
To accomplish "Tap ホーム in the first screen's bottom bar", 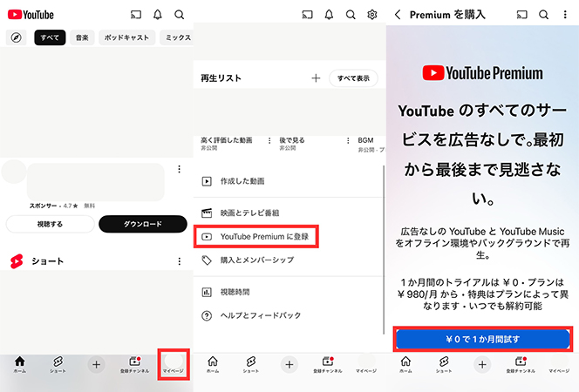I will [x=19, y=365].
